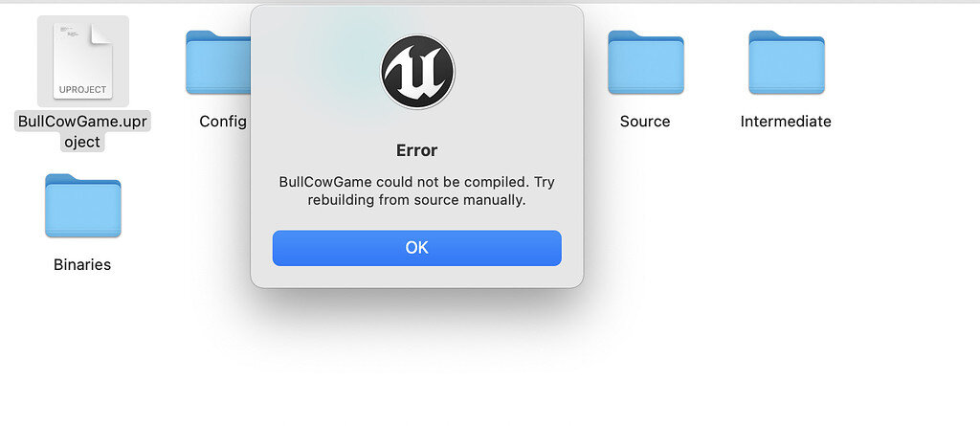Select the BullCowGame.uproject file icon
The height and width of the screenshot is (426, 980).
click(83, 61)
